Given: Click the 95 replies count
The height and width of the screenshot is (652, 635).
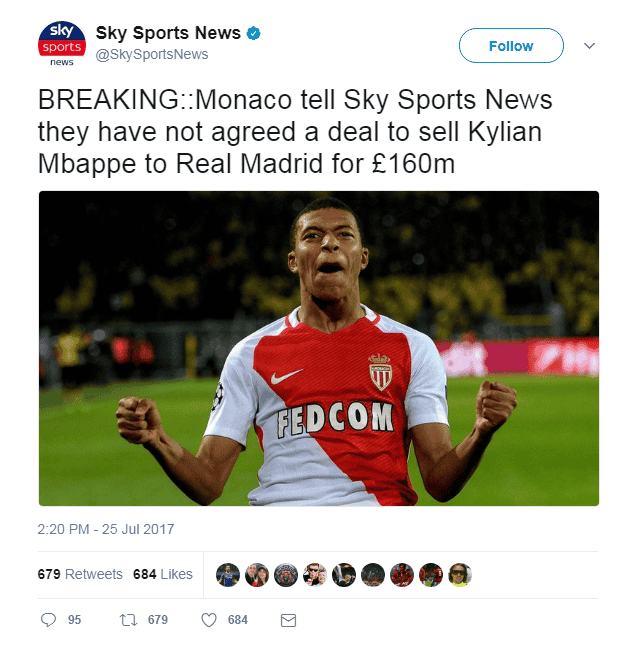Looking at the screenshot, I should point(74,620).
